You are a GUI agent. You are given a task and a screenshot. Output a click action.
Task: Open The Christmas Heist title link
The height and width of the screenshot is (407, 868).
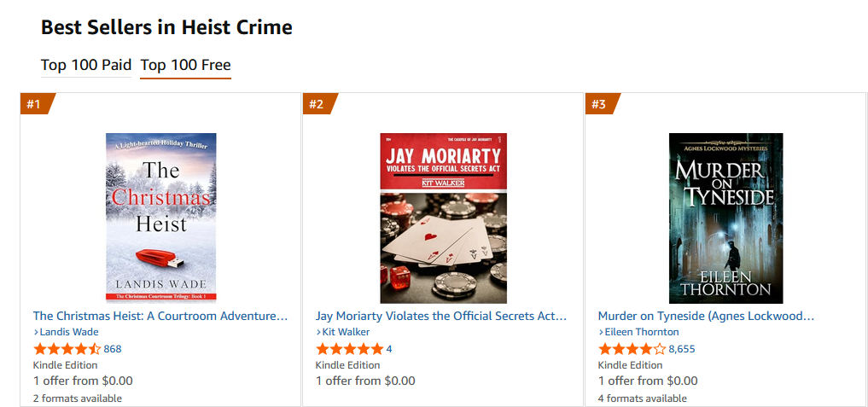[x=160, y=316]
